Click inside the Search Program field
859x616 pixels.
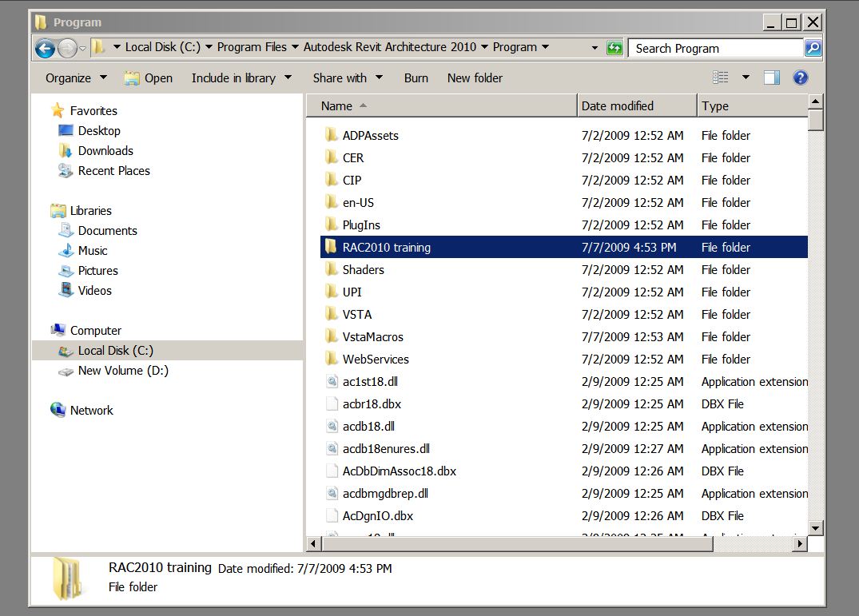715,49
